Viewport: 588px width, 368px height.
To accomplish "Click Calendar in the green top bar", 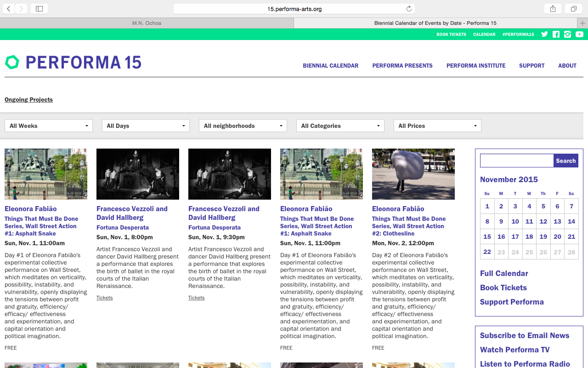I will (x=484, y=34).
